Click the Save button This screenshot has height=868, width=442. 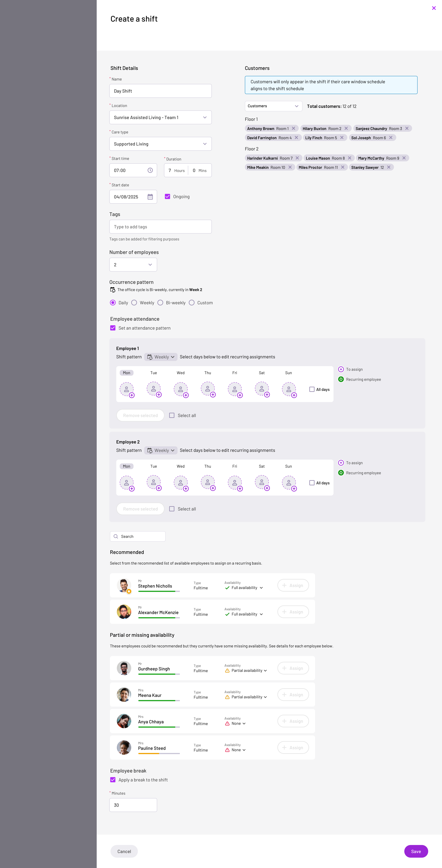click(416, 851)
